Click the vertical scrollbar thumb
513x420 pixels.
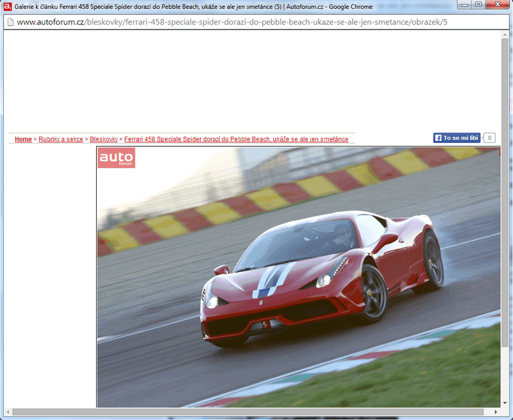tap(505, 192)
